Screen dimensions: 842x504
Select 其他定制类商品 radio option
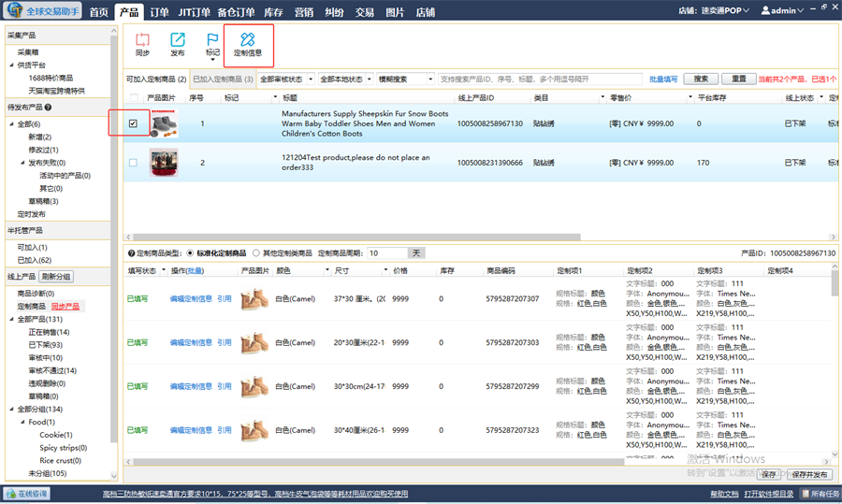click(x=256, y=253)
